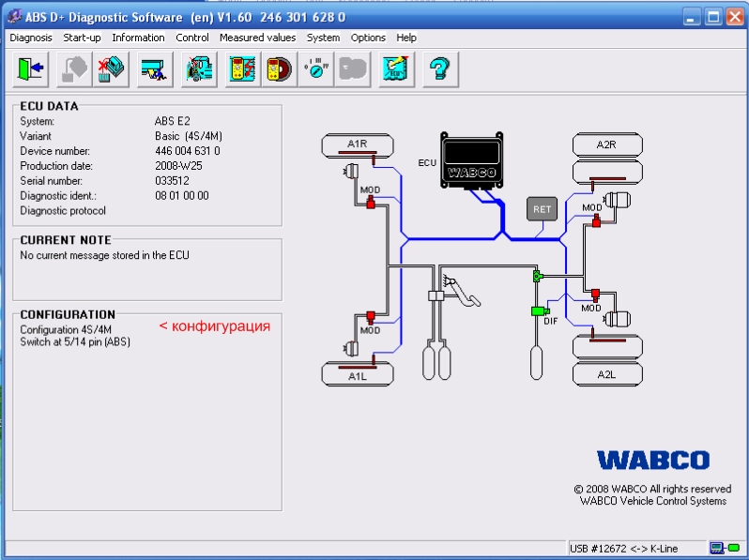Click the Variant value 'Basic (4S/4M)'
The width and height of the screenshot is (749, 560).
pos(189,136)
